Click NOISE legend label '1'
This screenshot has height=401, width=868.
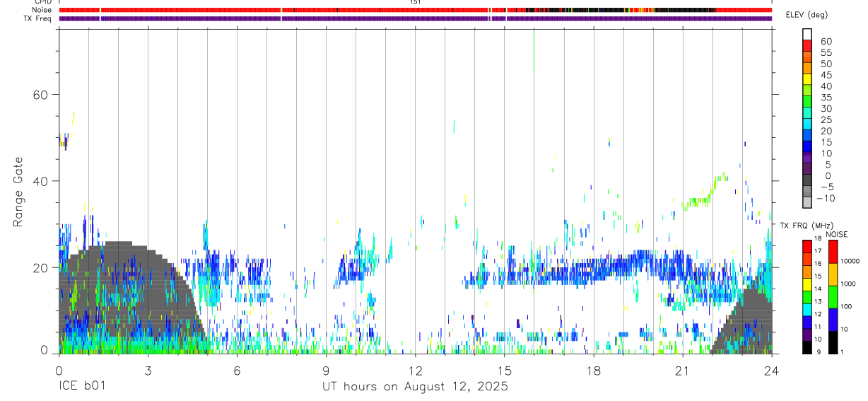[x=842, y=352]
